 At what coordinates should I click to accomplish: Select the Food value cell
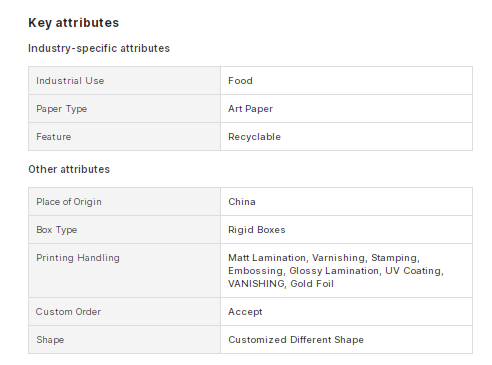[346, 81]
